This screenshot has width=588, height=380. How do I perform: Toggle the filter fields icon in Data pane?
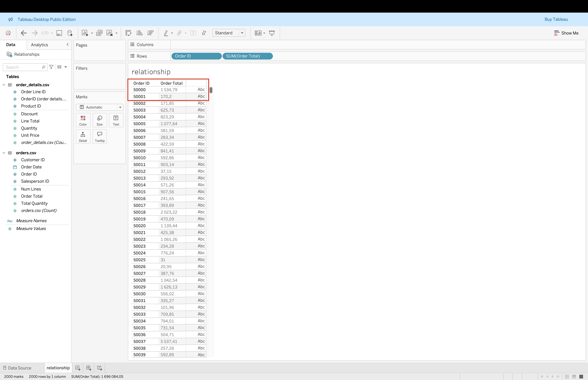click(x=51, y=67)
